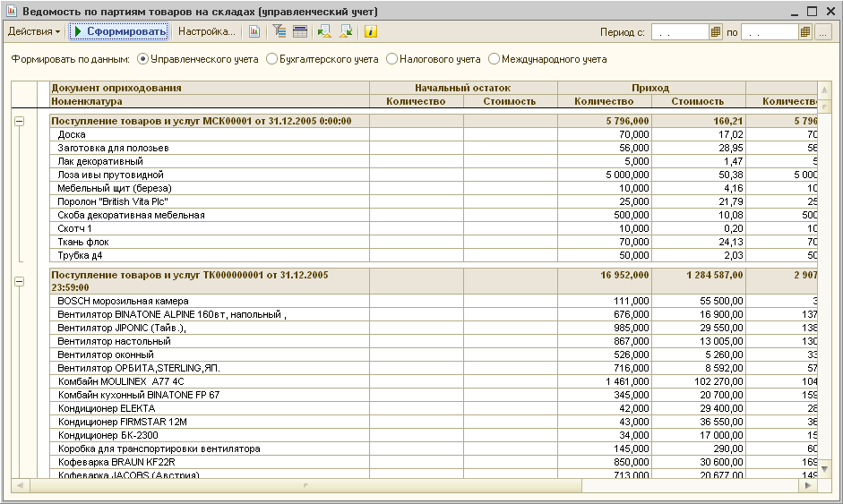The height and width of the screenshot is (504, 843).
Task: Click the chart report icon in toolbar
Action: pyautogui.click(x=254, y=31)
